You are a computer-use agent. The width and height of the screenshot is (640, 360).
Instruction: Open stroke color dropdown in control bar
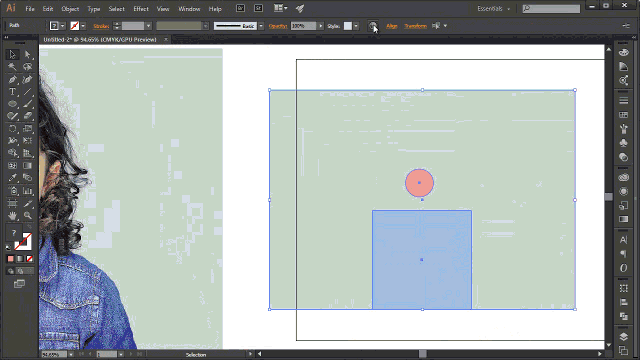(x=83, y=26)
